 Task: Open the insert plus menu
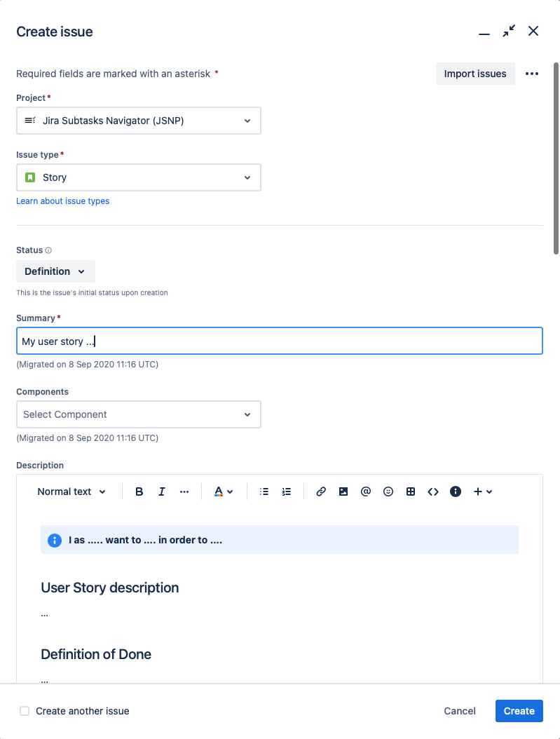click(483, 491)
